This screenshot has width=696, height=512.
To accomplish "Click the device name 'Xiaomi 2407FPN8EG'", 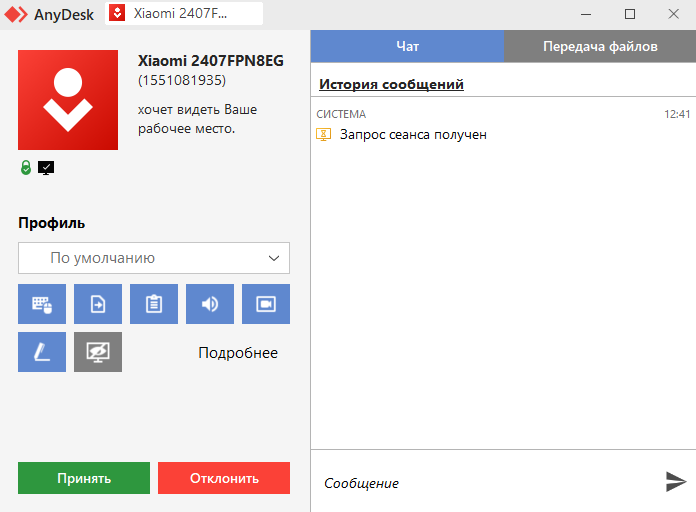I will pos(210,60).
